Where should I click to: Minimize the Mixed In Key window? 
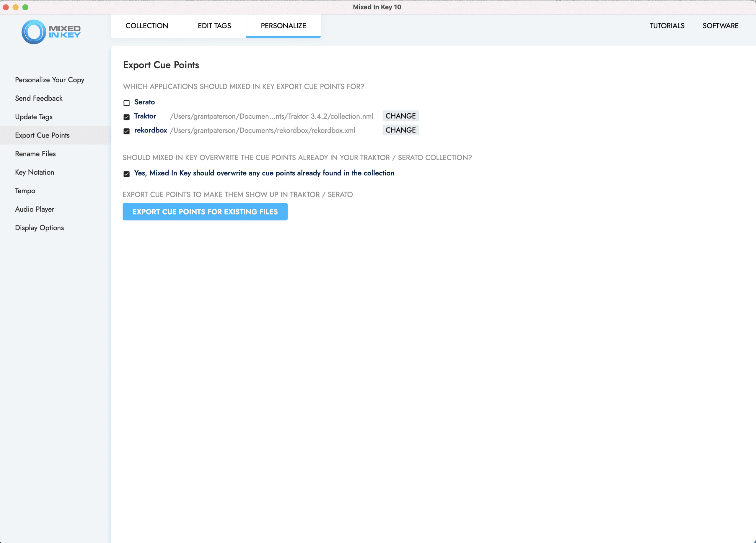(x=16, y=7)
